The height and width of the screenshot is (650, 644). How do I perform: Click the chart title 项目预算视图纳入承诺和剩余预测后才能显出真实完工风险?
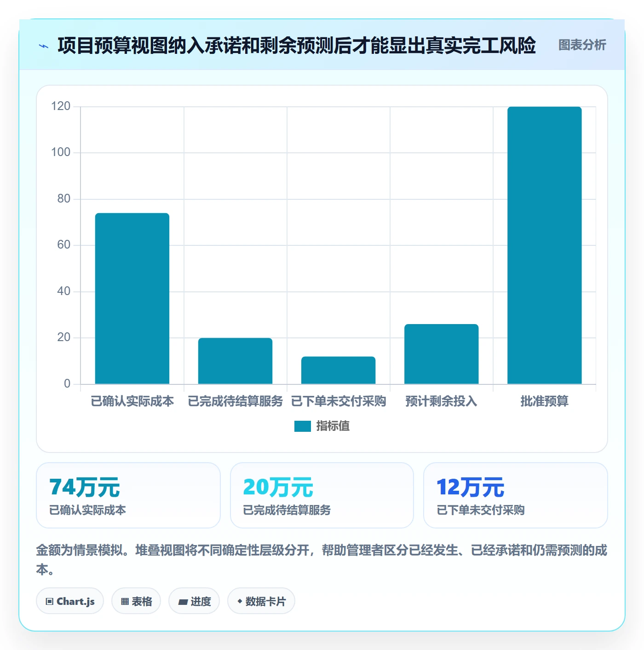pyautogui.click(x=297, y=46)
